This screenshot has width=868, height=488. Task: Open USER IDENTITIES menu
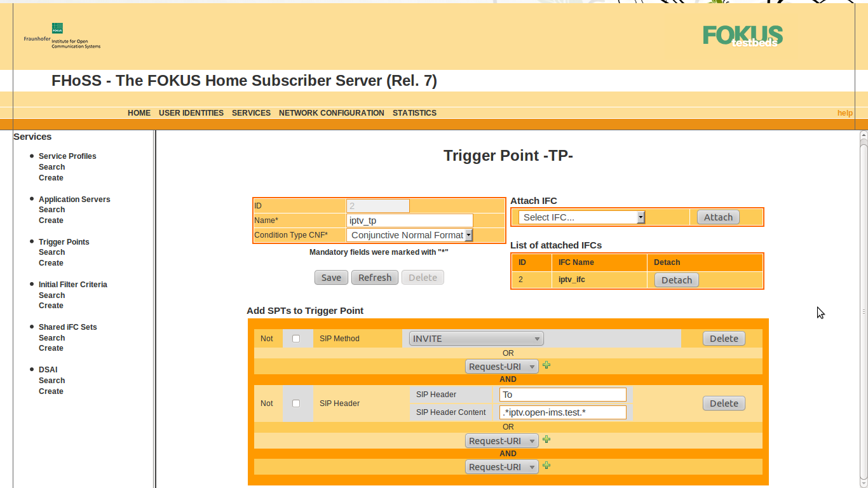pos(191,113)
